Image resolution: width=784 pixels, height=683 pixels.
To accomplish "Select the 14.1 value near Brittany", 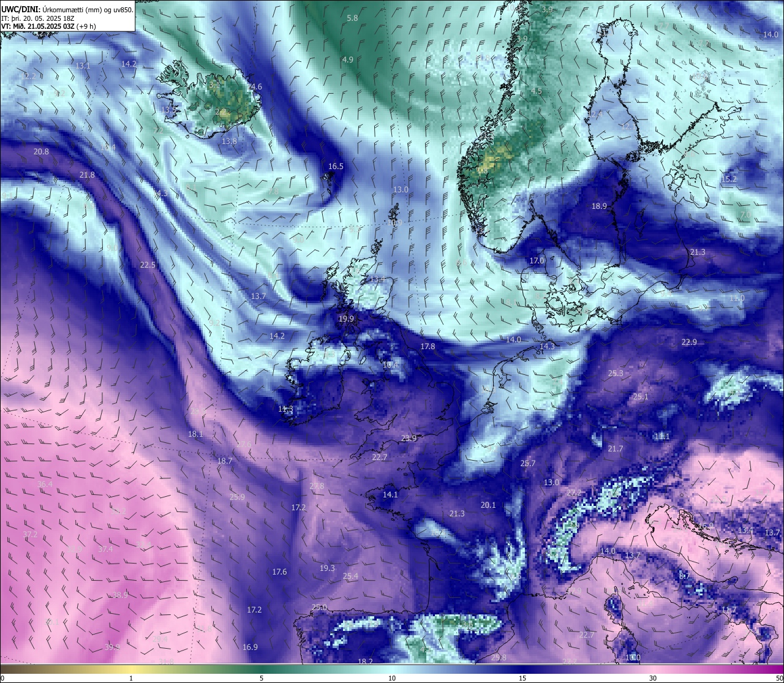I will (x=390, y=494).
